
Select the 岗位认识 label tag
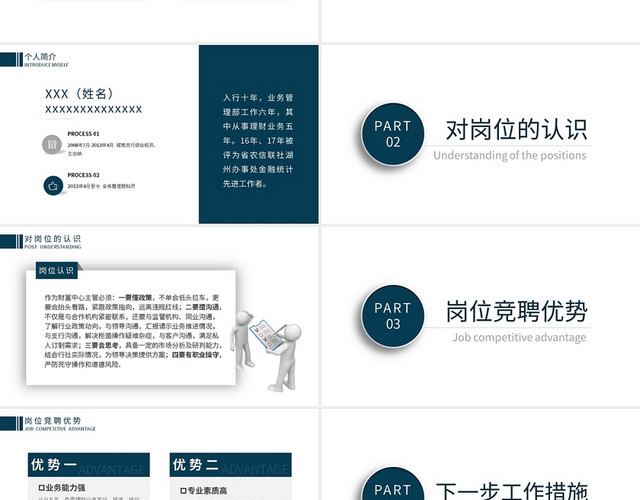point(56,270)
